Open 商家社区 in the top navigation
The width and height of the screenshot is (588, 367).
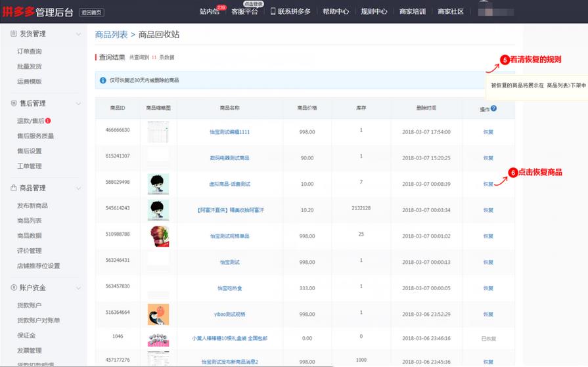pyautogui.click(x=451, y=12)
